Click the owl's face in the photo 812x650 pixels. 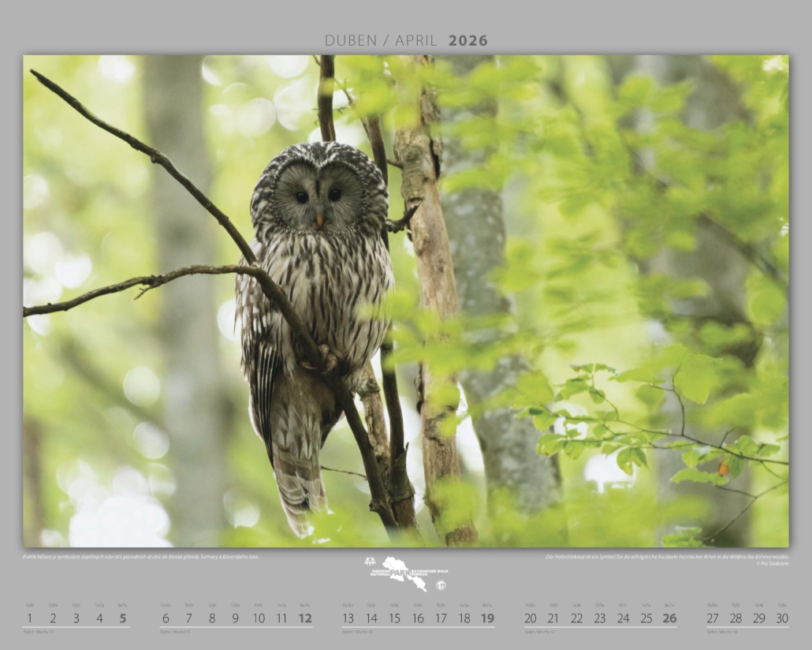[319, 194]
